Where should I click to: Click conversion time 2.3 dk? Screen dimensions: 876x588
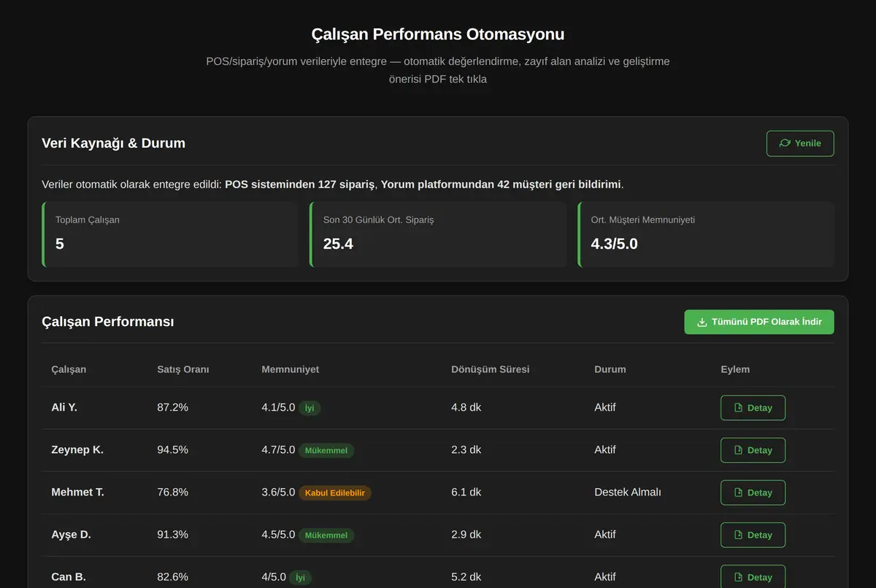click(466, 449)
